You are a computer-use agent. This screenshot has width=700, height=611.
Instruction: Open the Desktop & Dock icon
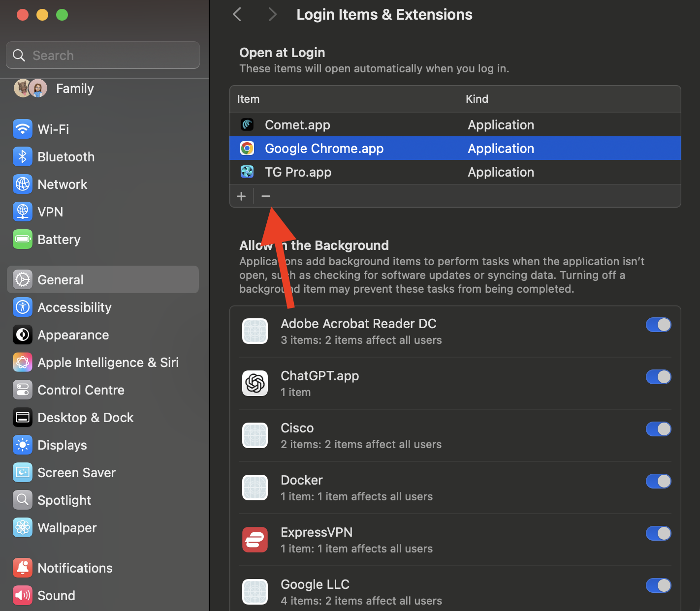pos(23,417)
